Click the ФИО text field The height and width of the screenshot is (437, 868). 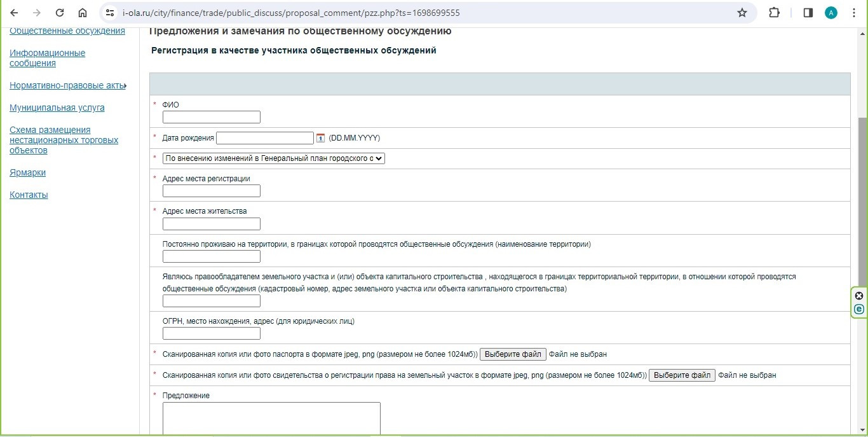click(x=211, y=117)
